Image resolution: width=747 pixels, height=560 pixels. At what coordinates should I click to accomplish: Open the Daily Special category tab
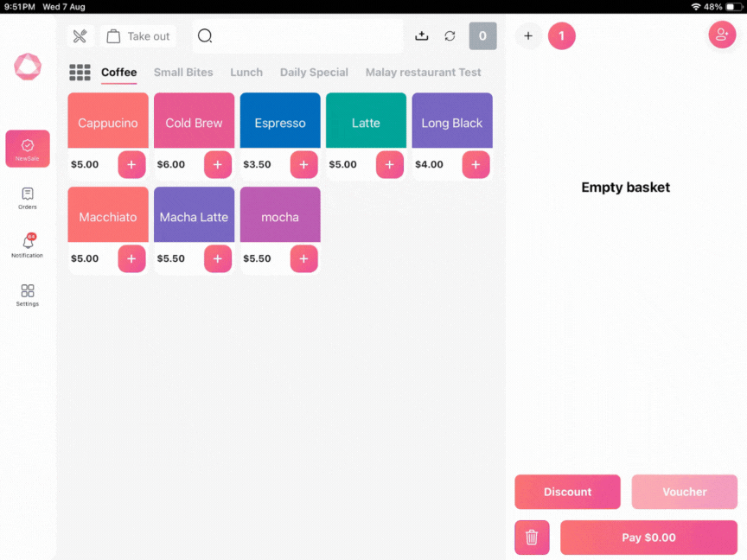click(314, 73)
